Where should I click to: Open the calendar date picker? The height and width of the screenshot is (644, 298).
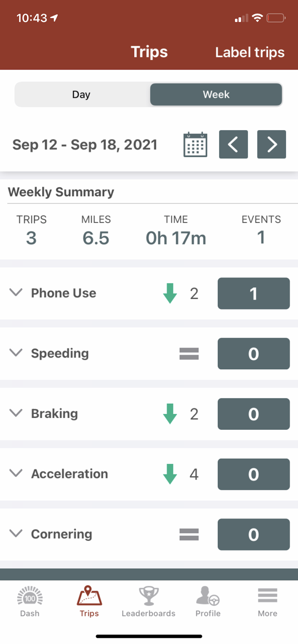[195, 145]
